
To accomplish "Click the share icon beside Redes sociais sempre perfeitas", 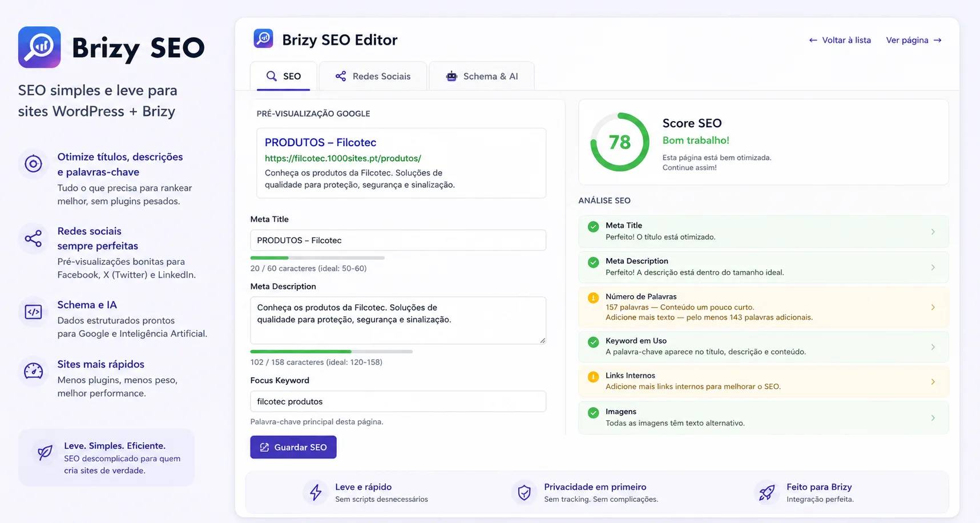I will pyautogui.click(x=33, y=238).
